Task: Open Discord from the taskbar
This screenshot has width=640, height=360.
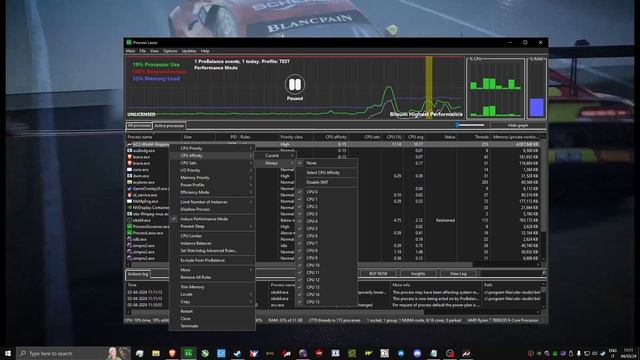Action: coord(417,353)
